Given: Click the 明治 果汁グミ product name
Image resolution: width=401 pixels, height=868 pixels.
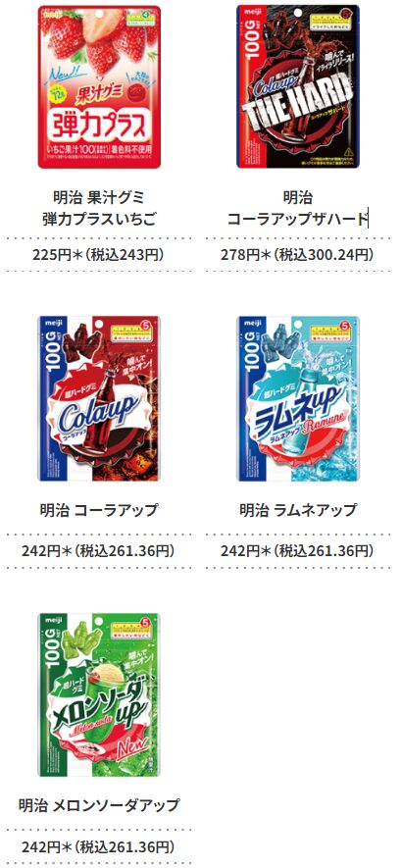Looking at the screenshot, I should tap(99, 197).
